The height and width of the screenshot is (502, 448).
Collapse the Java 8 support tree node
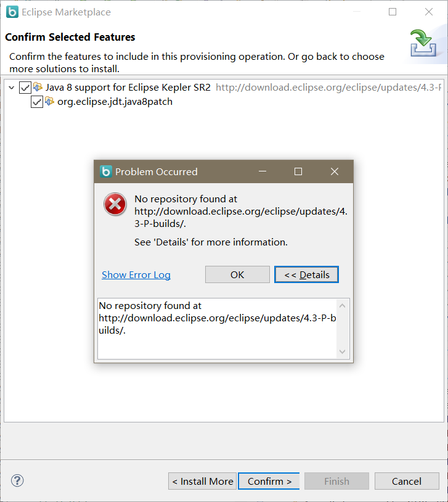[12, 88]
